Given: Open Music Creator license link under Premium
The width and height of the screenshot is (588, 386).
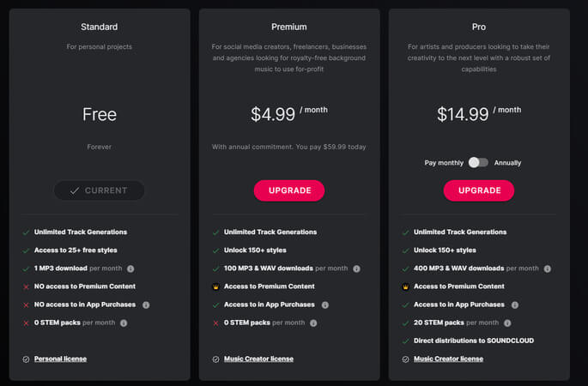Looking at the screenshot, I should pyautogui.click(x=258, y=359).
